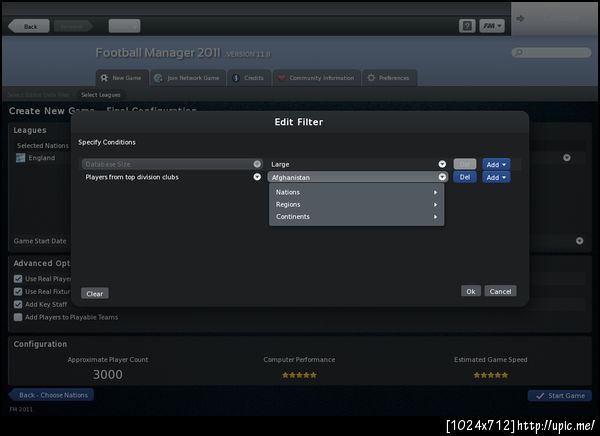
Task: Open the Community Information tab
Action: point(316,78)
